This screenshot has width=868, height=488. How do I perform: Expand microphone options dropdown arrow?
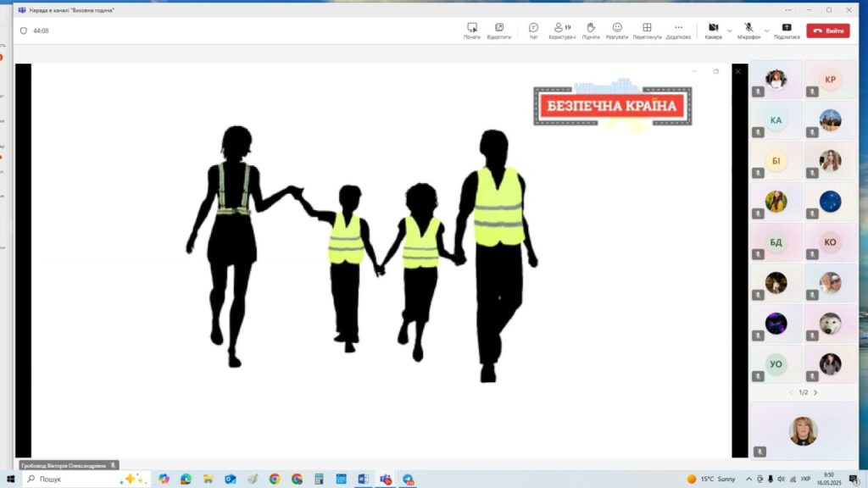click(766, 30)
